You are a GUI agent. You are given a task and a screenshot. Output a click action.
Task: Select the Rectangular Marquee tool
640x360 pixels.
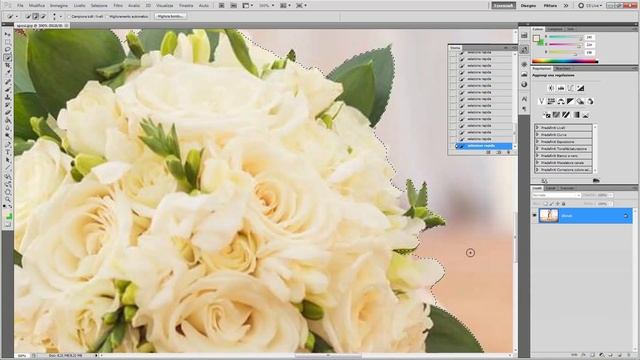pyautogui.click(x=8, y=42)
